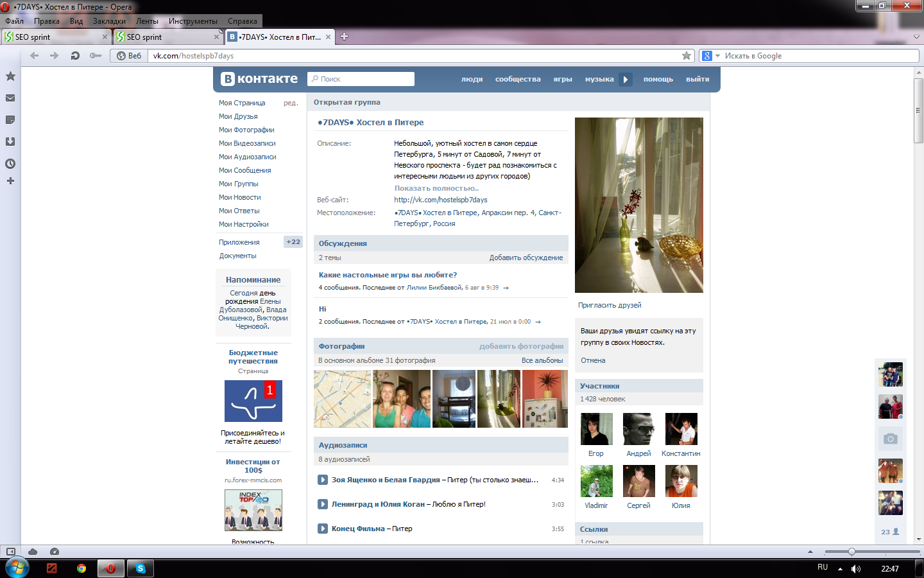The height and width of the screenshot is (578, 924).
Task: Open the closed tabs dropdown arrow
Action: (x=916, y=37)
